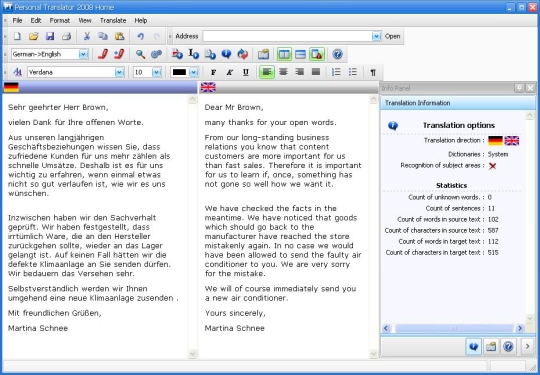This screenshot has height=375, width=540.
Task: Insert a numbered list
Action: [x=336, y=72]
